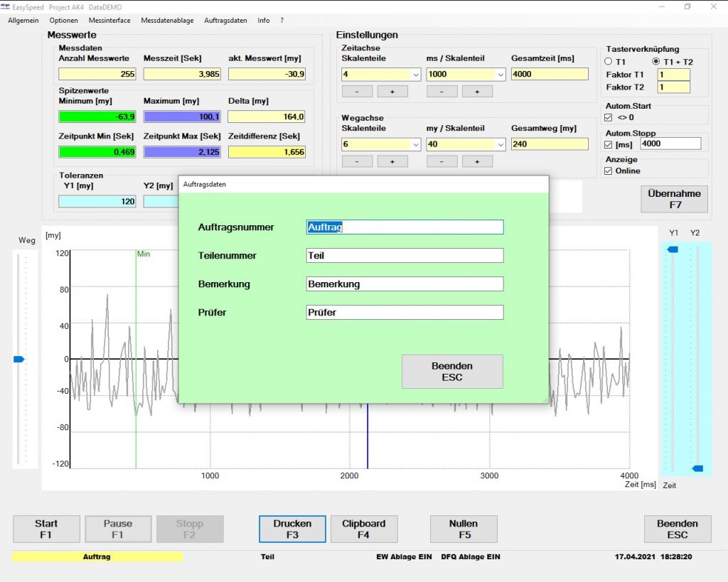Increase Zeitachse Skalenteile with plus button
The height and width of the screenshot is (582, 728).
(x=392, y=92)
